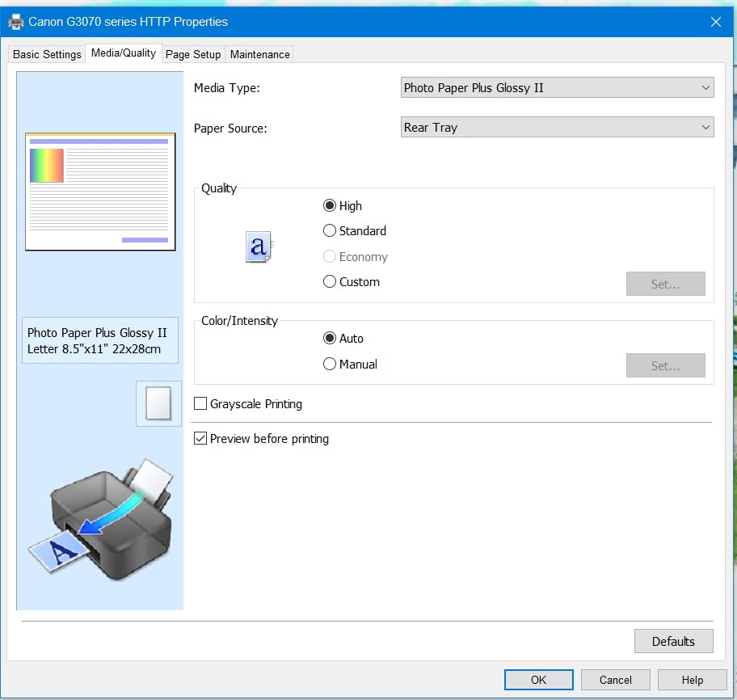The height and width of the screenshot is (700, 737).
Task: Click the printer icon in the title bar
Action: [x=16, y=22]
